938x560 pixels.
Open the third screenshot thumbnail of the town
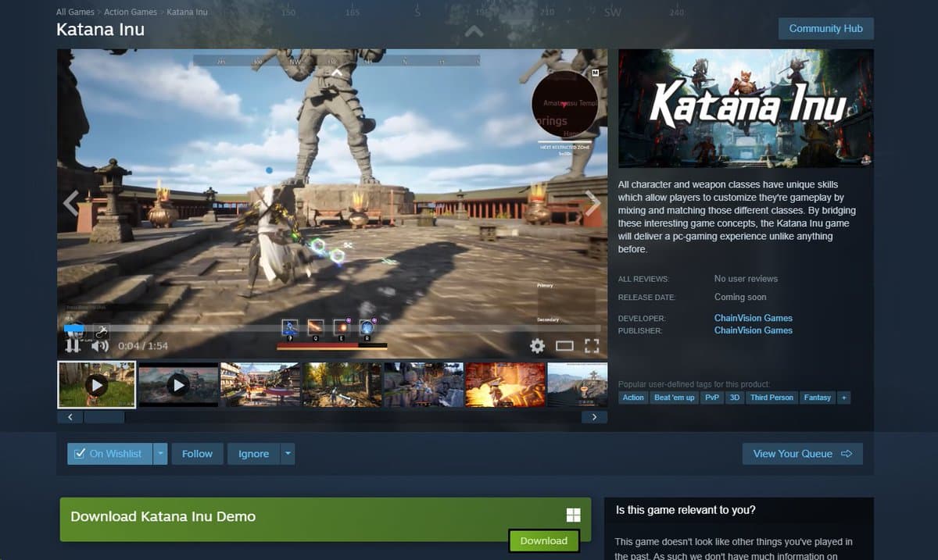260,384
